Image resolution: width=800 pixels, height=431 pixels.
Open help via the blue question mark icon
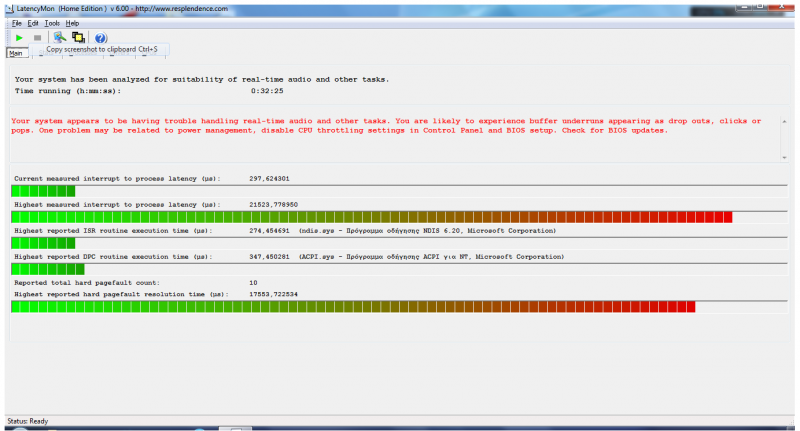[100, 37]
